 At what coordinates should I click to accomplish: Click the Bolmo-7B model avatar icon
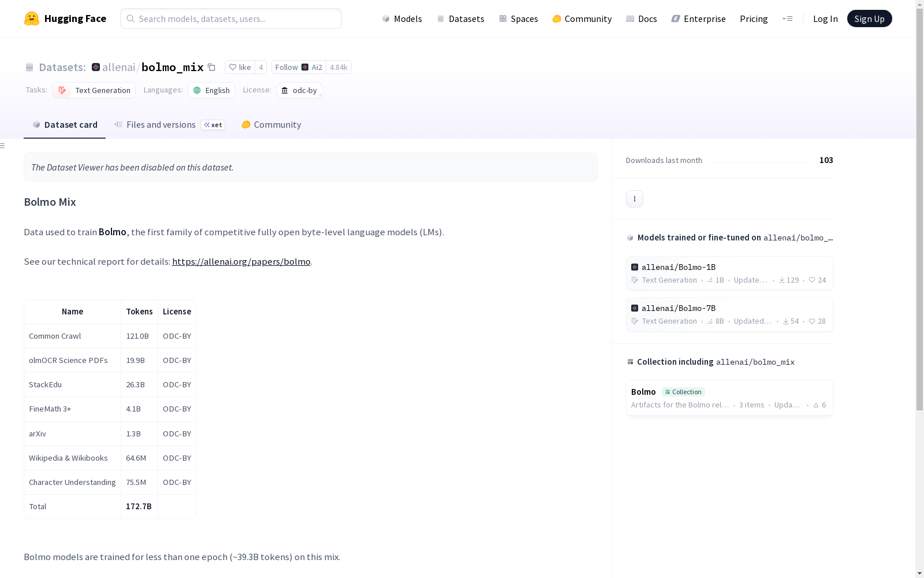[635, 308]
